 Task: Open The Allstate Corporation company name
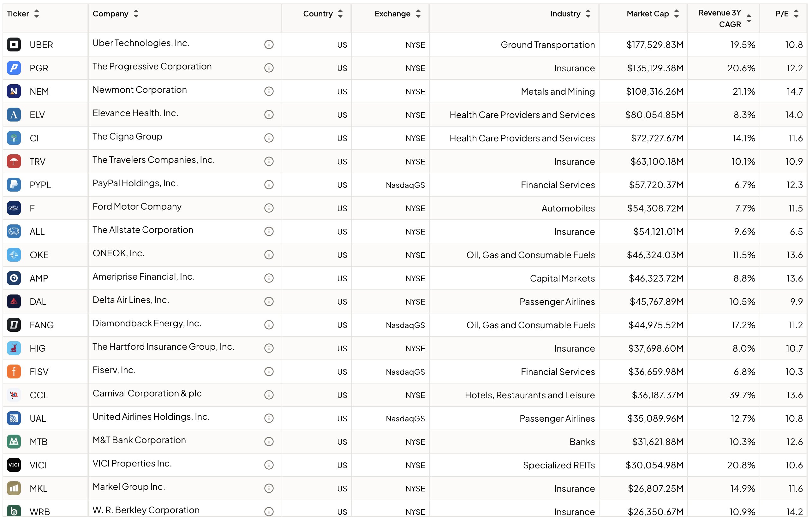(143, 230)
